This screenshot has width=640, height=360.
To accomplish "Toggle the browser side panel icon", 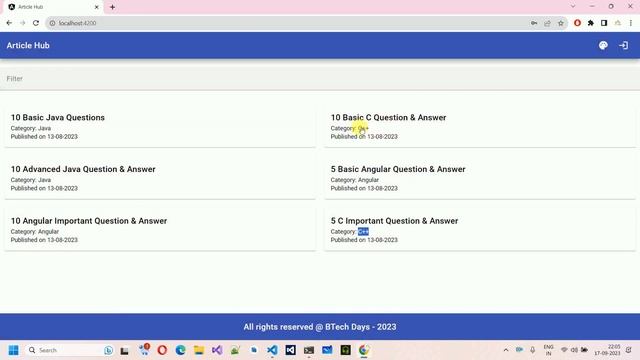I will point(604,23).
